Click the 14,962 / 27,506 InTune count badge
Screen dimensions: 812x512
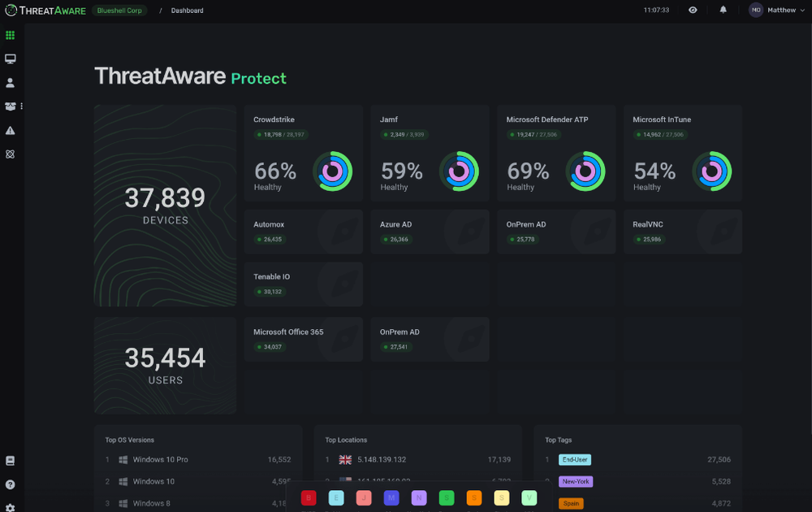pos(660,135)
